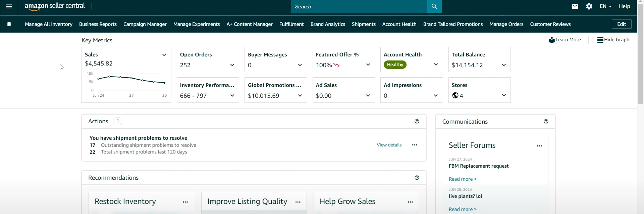Expand the Account Health dropdown

coord(436,65)
